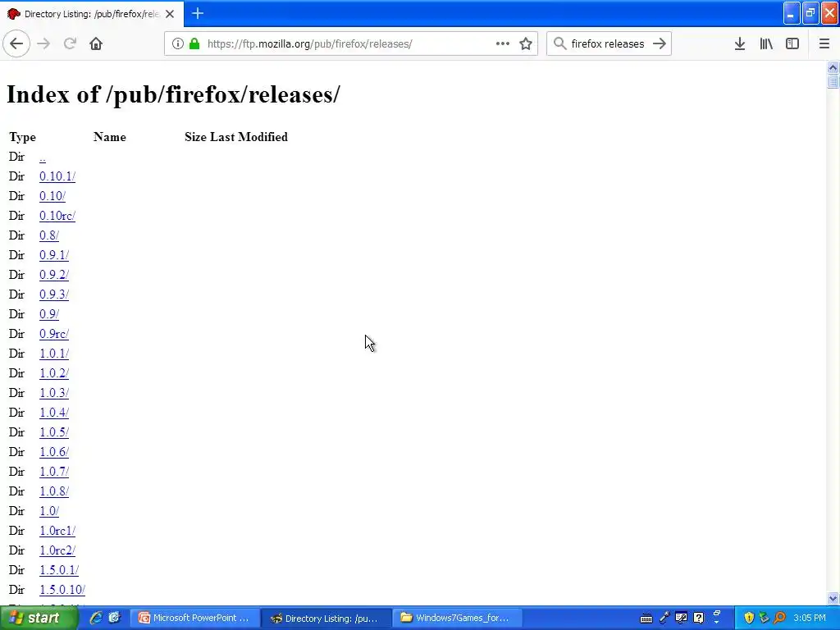
Task: Open the 1.0rc1/ directory
Action: tap(57, 531)
